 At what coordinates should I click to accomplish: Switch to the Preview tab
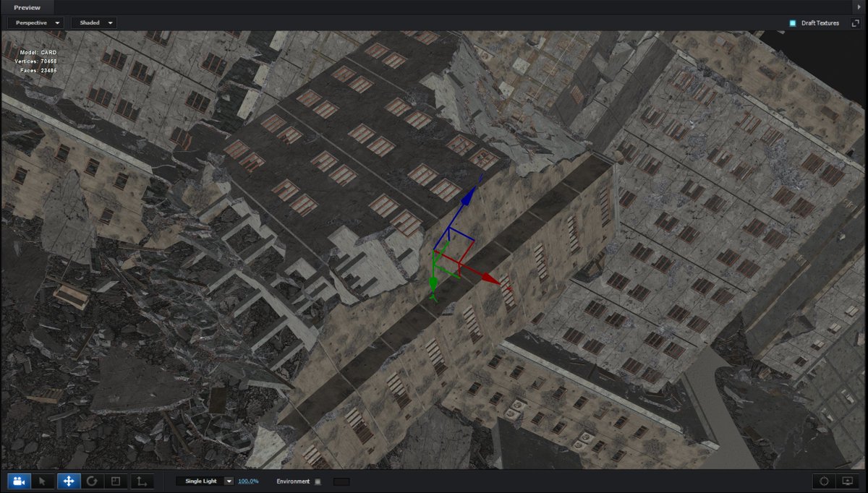coord(27,7)
